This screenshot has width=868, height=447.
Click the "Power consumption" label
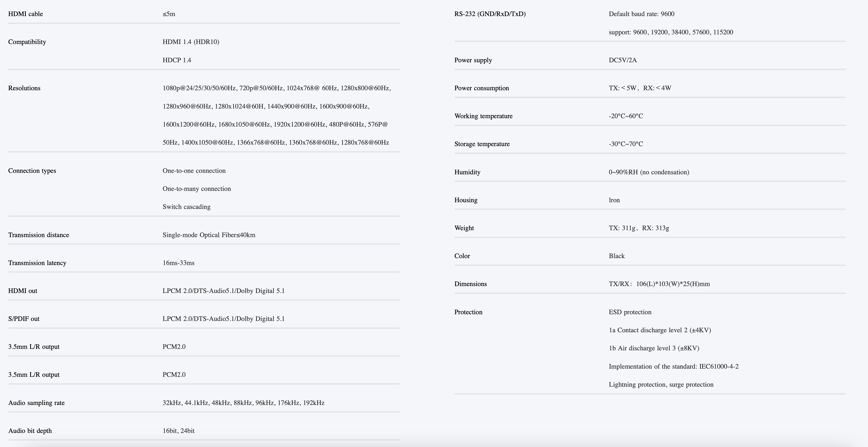tap(481, 88)
